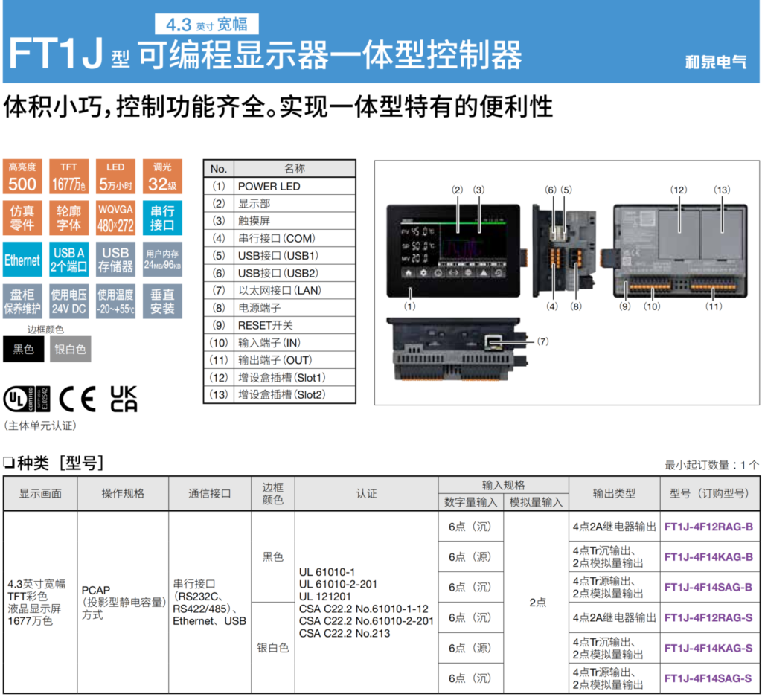The height and width of the screenshot is (700, 762).
Task: Click the UKCA certification logo
Action: tap(124, 399)
